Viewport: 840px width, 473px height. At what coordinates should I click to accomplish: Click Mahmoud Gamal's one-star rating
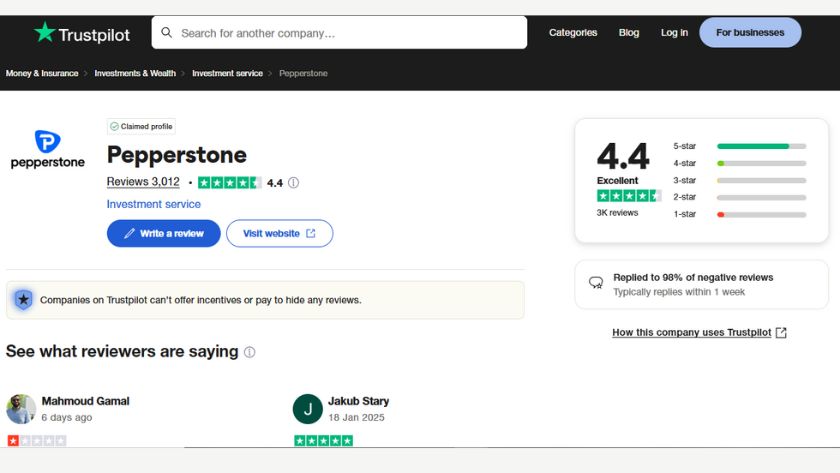click(37, 441)
